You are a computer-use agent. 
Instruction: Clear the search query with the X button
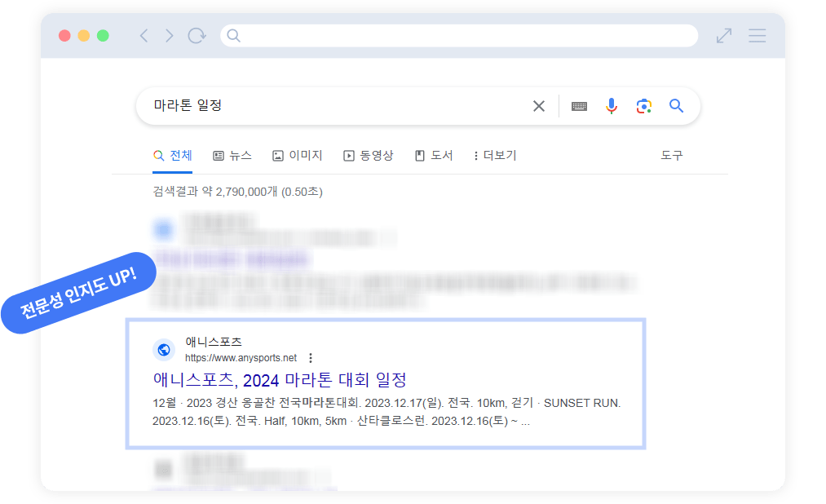(538, 105)
